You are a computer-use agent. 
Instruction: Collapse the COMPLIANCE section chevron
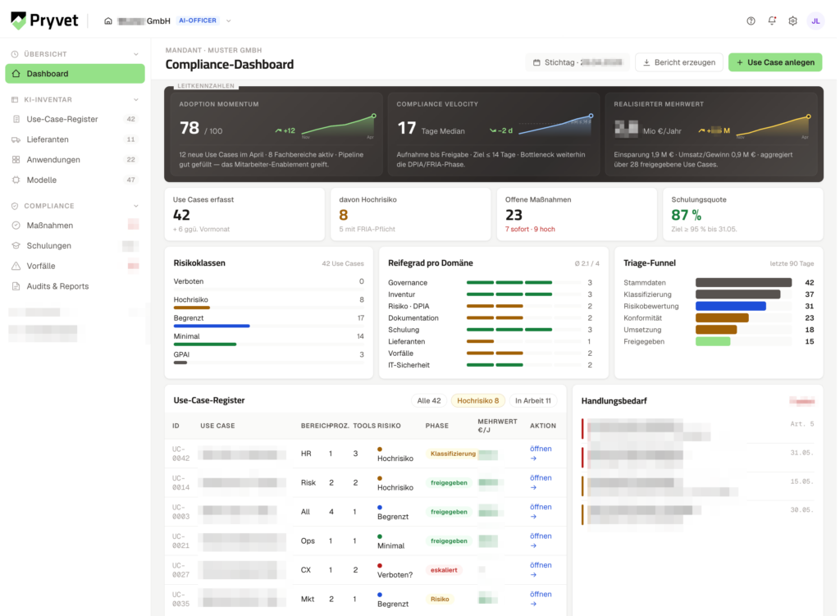click(136, 206)
